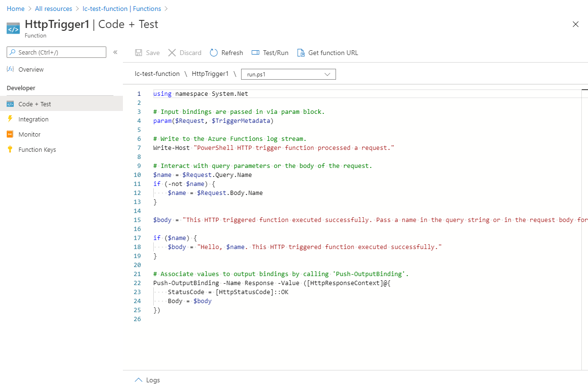This screenshot has height=388, width=588.
Task: Click the Test/Run toolbar icon
Action: (254, 53)
